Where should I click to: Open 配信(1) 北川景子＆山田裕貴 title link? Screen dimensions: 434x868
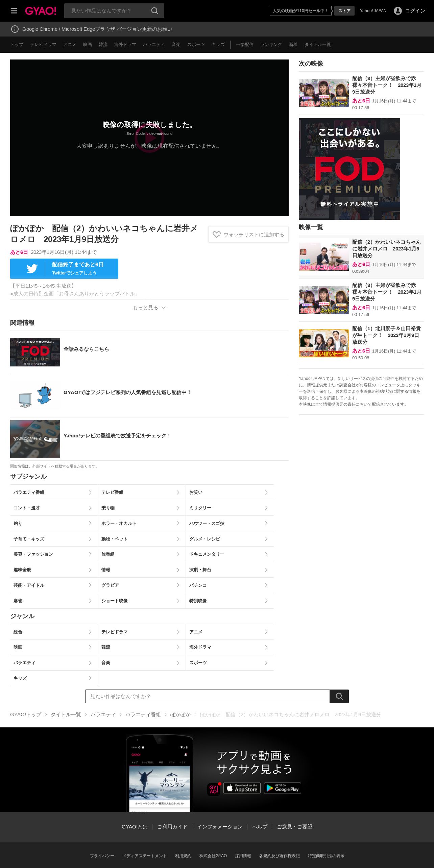point(386,335)
